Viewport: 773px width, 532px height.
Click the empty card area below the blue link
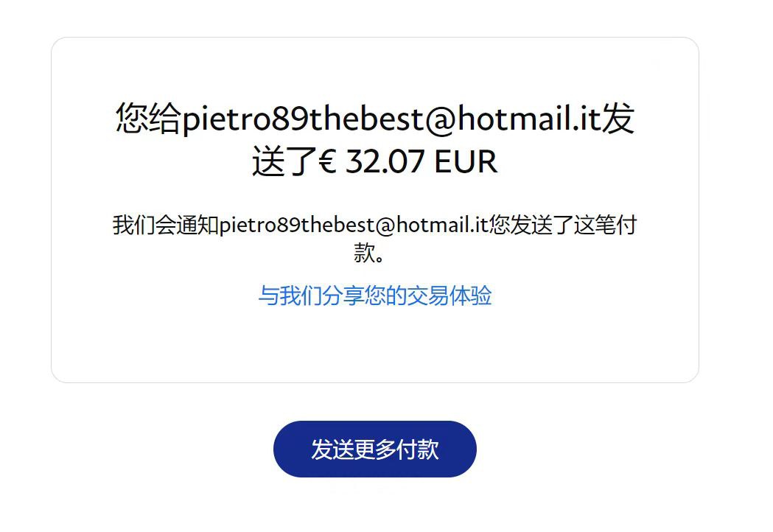(374, 345)
